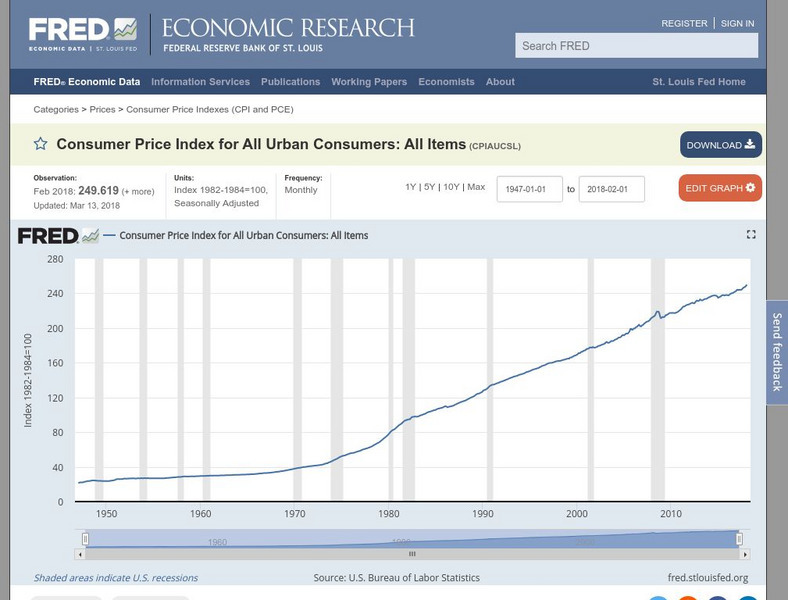Viewport: 788px width, 600px height.
Task: Select the 1Y time range
Action: [x=411, y=187]
